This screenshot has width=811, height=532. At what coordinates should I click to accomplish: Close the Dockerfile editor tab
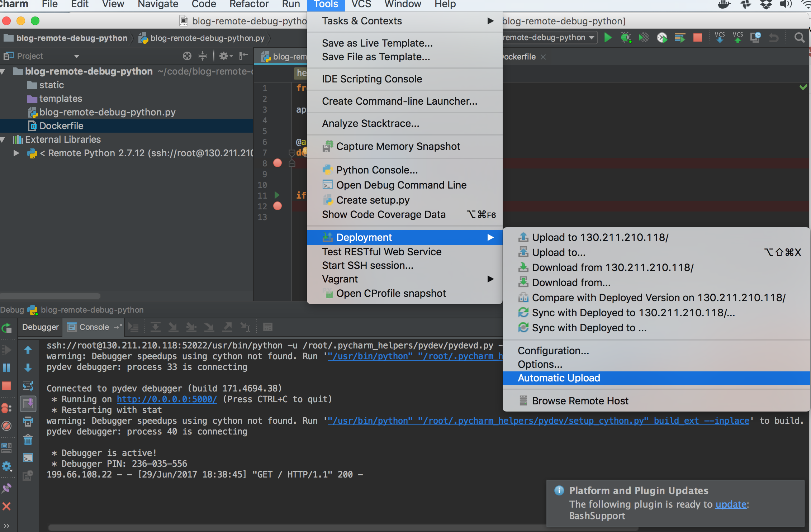pyautogui.click(x=543, y=57)
